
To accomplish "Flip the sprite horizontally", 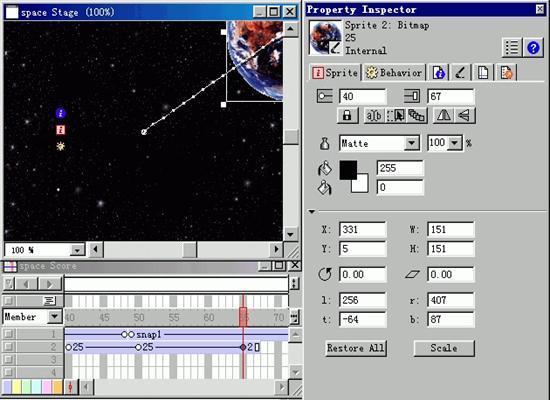I will tap(444, 115).
